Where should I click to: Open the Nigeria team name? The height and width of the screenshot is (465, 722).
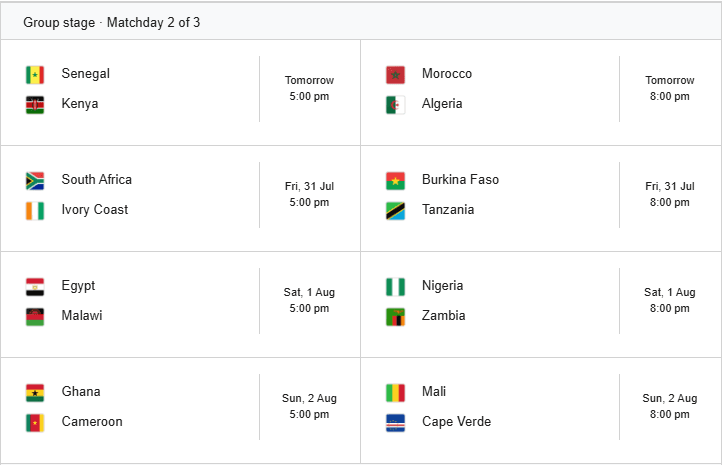(443, 285)
